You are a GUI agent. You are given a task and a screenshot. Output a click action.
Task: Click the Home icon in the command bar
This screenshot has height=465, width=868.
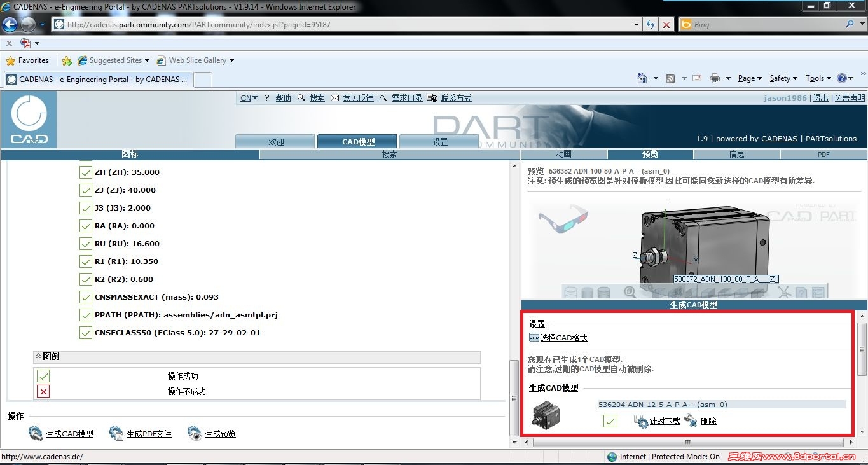click(642, 78)
